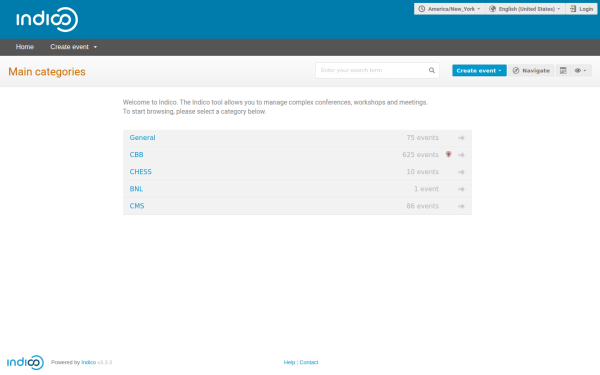Viewport: 600px width, 375px height.
Task: Click the Help link in the footer
Action: tap(289, 362)
